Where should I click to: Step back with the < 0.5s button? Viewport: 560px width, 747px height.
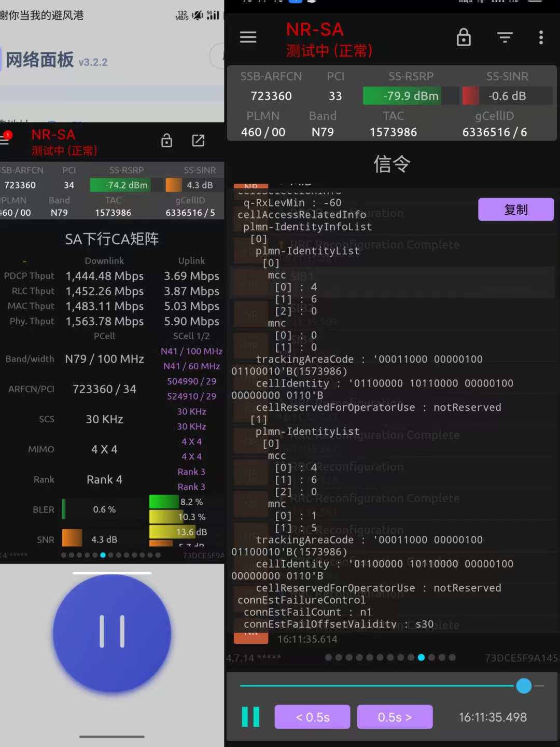click(312, 717)
